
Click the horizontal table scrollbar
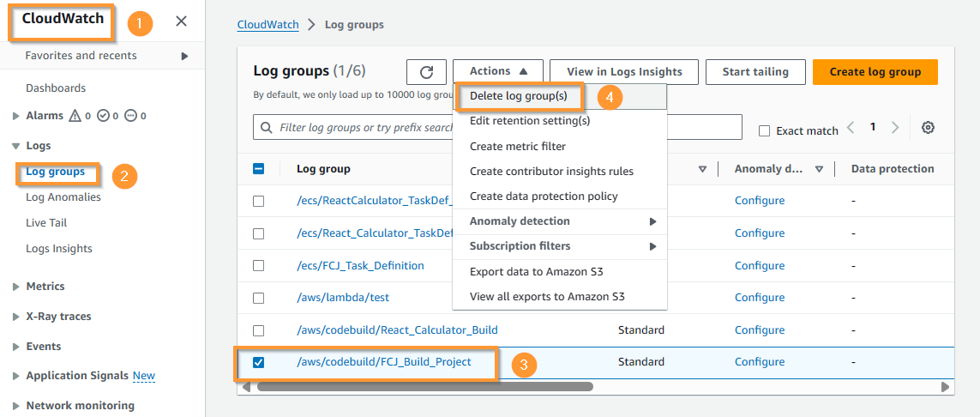425,387
